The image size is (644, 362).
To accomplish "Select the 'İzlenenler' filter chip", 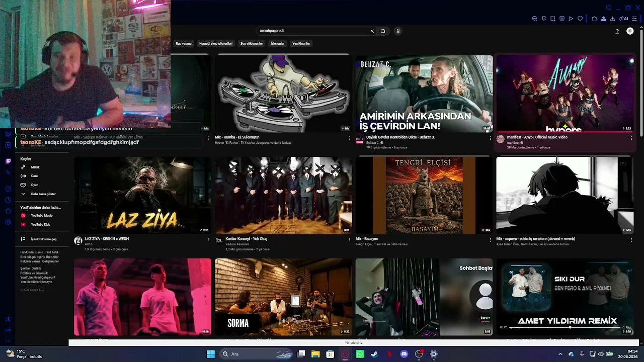I will pos(278,43).
